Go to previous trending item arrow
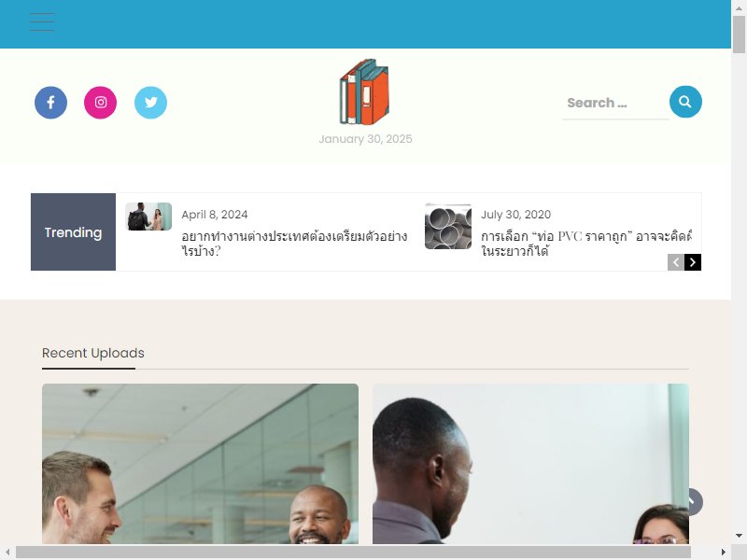This screenshot has width=747, height=560. pyautogui.click(x=675, y=262)
